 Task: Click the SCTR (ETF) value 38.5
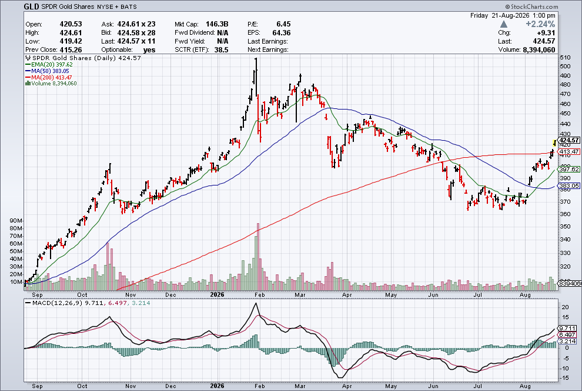click(222, 50)
